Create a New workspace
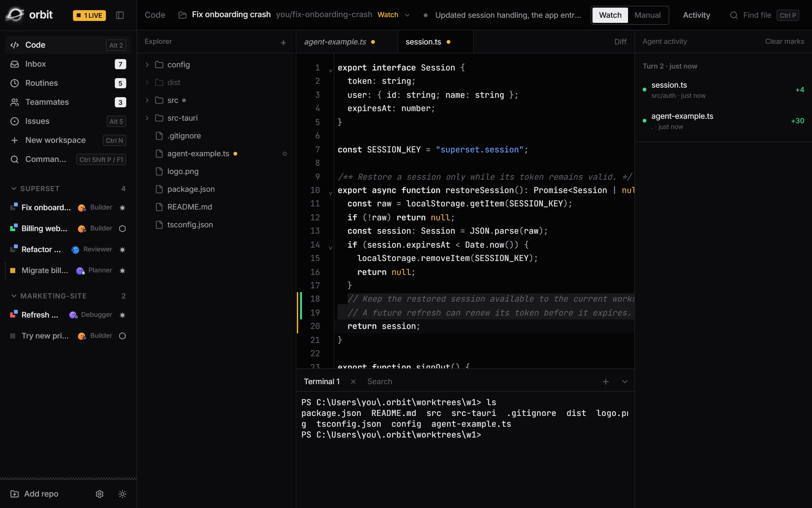 pyautogui.click(x=68, y=140)
